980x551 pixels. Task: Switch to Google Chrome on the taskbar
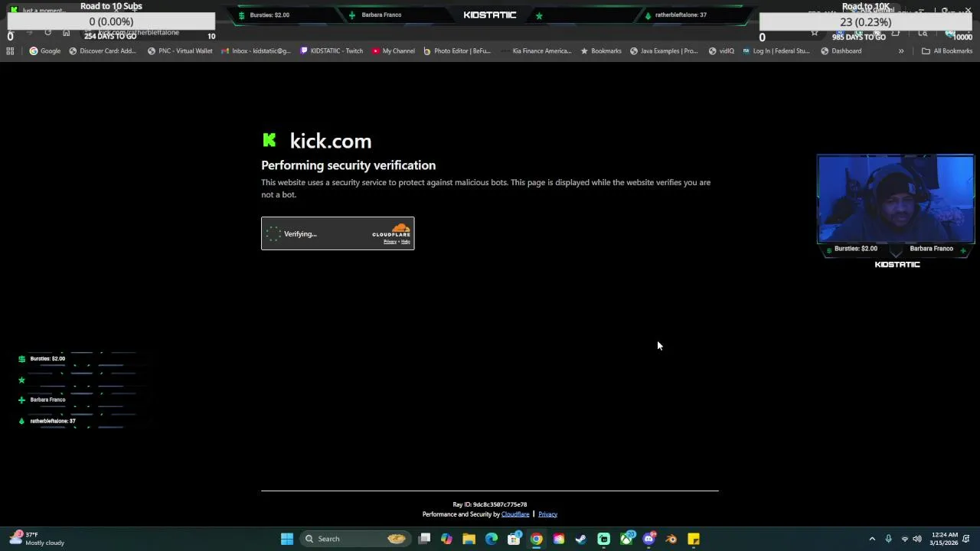coord(537,539)
